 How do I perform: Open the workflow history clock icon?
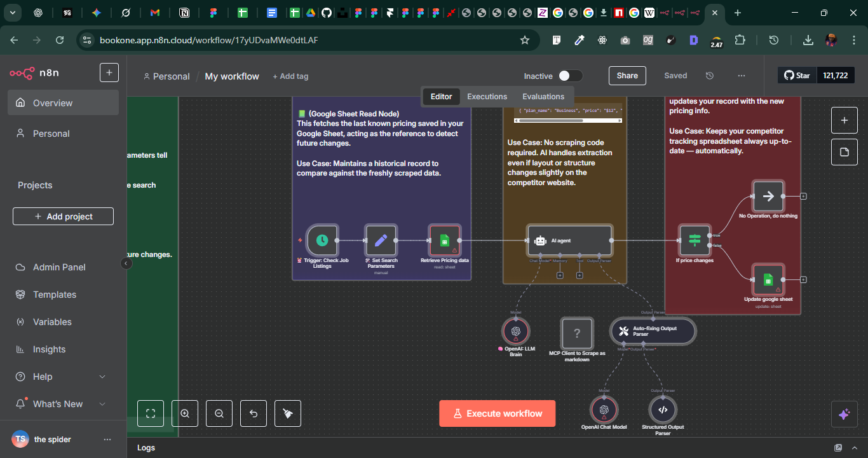[x=710, y=76]
